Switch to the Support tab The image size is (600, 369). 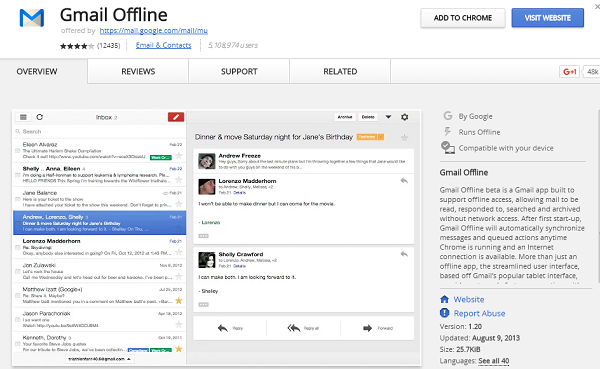[x=239, y=72]
